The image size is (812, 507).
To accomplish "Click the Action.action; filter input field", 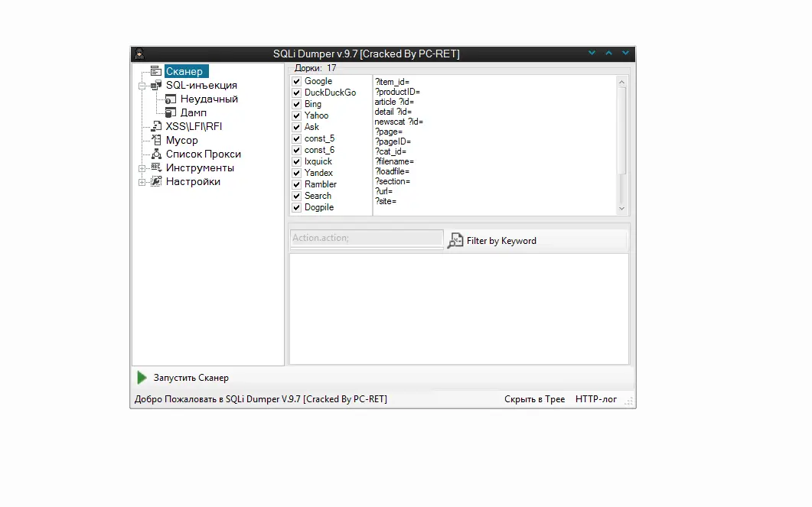I will click(366, 238).
